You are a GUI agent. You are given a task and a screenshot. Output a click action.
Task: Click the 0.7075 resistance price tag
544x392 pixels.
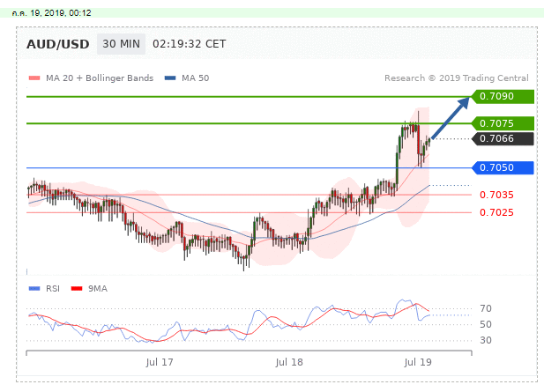[503, 123]
